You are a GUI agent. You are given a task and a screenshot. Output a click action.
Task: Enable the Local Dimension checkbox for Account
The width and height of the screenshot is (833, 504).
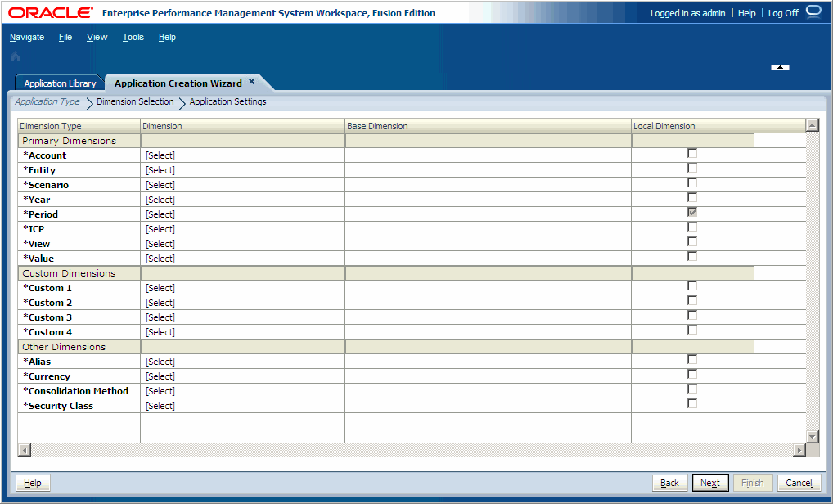(x=692, y=152)
